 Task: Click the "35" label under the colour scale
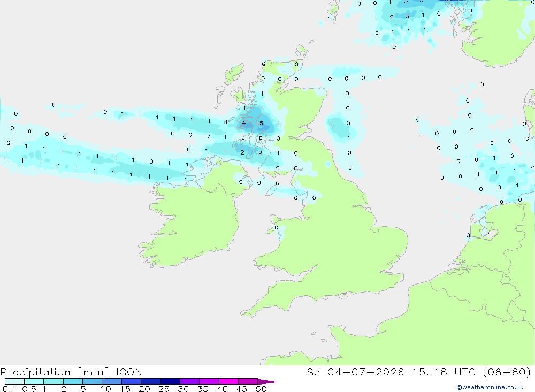pos(203,389)
